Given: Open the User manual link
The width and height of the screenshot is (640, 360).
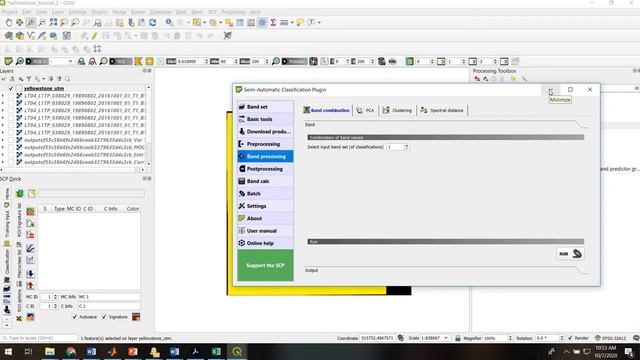Looking at the screenshot, I should click(265, 231).
